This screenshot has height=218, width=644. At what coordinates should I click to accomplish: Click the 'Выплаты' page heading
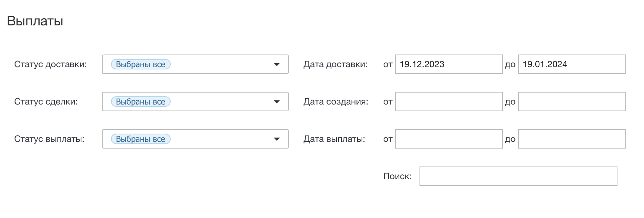click(35, 21)
